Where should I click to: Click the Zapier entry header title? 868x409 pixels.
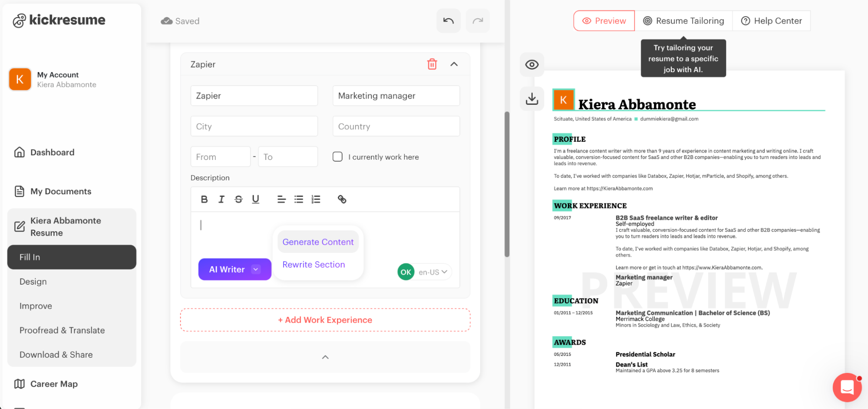[x=203, y=64]
